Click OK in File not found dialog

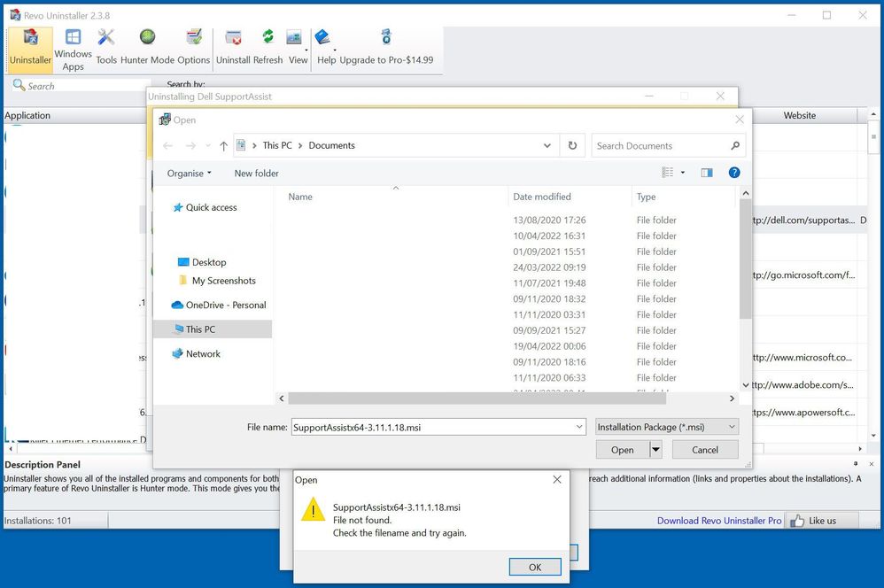point(535,567)
